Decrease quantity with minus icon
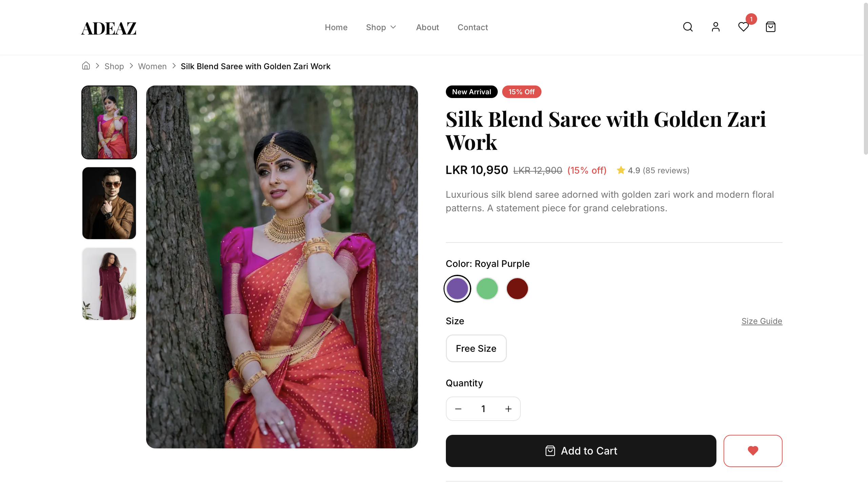868x483 pixels. click(x=458, y=409)
